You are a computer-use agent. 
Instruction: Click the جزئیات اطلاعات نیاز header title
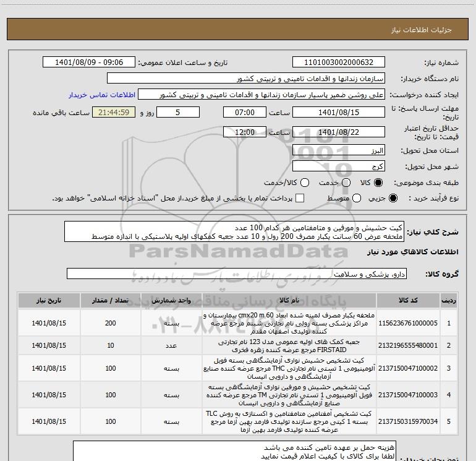coord(422,30)
